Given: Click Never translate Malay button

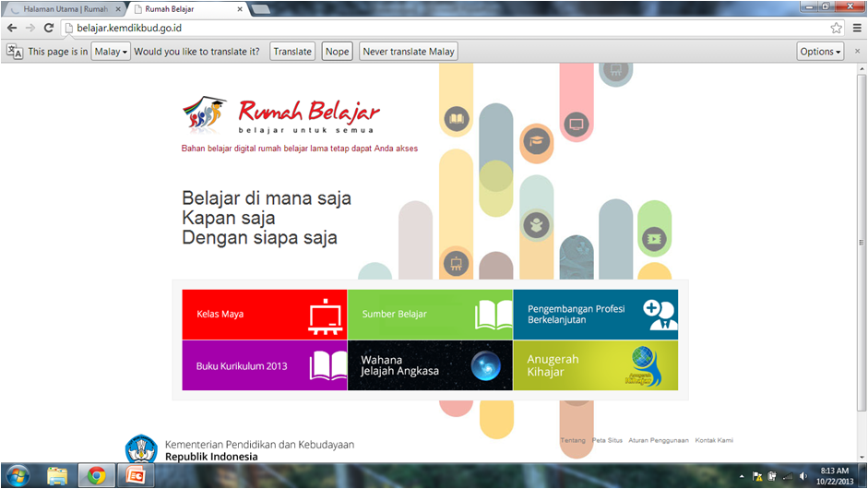Looking at the screenshot, I should tap(409, 52).
